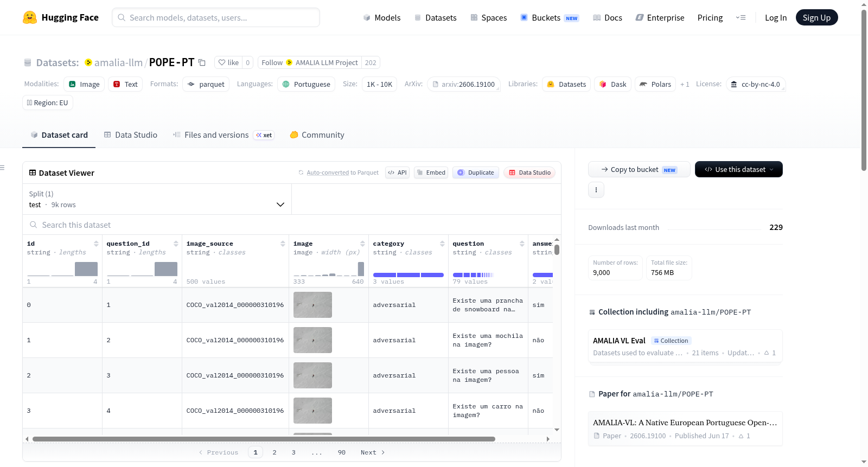Image resolution: width=868 pixels, height=467 pixels.
Task: Click Copy to bucket
Action: [x=639, y=169]
